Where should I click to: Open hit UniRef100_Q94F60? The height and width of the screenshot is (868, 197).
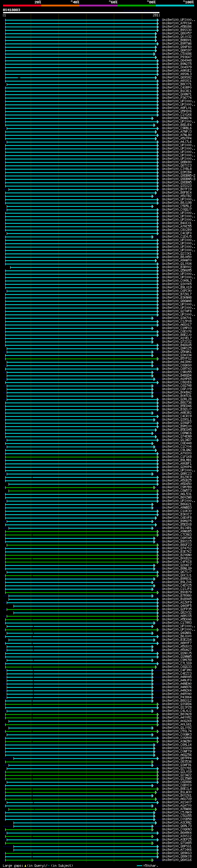[177, 47]
